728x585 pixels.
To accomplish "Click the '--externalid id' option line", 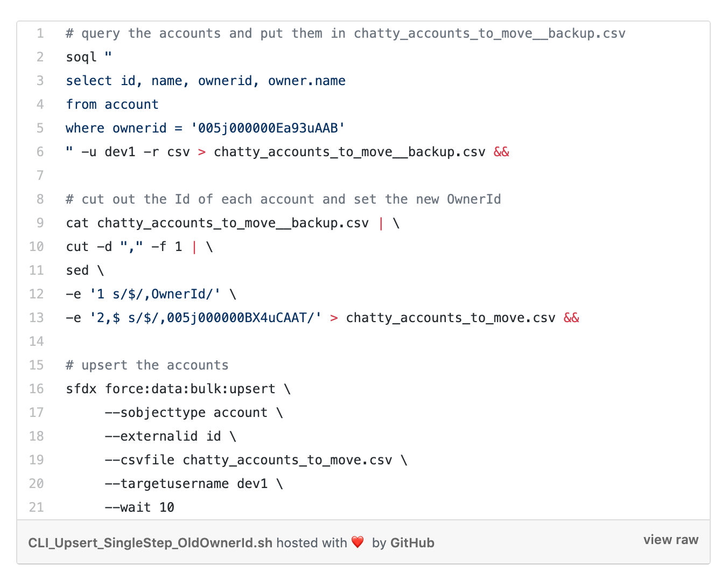I will pyautogui.click(x=163, y=436).
